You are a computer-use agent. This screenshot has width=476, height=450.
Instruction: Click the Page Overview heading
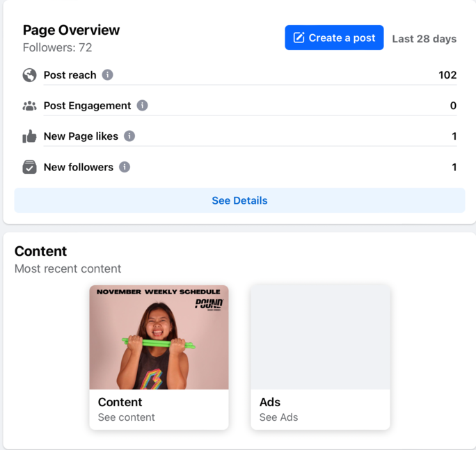point(71,30)
